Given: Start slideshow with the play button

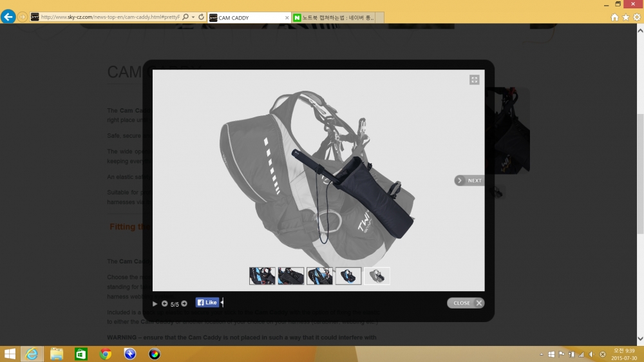Looking at the screenshot, I should 155,303.
